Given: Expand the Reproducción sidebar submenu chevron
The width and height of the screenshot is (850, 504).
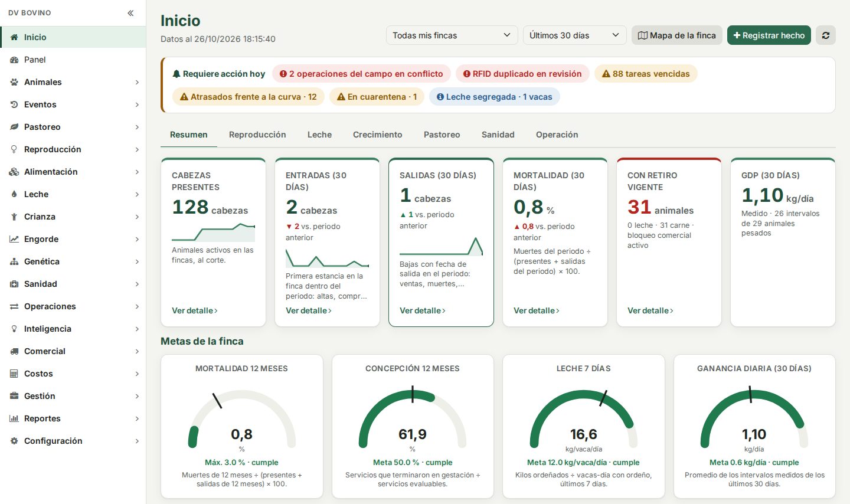Looking at the screenshot, I should coord(137,149).
